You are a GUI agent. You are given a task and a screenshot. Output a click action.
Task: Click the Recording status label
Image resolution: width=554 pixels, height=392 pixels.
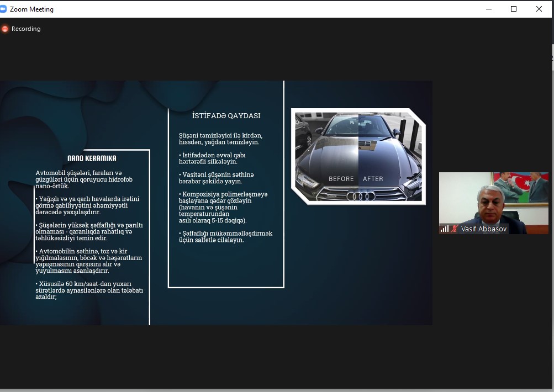pos(26,29)
